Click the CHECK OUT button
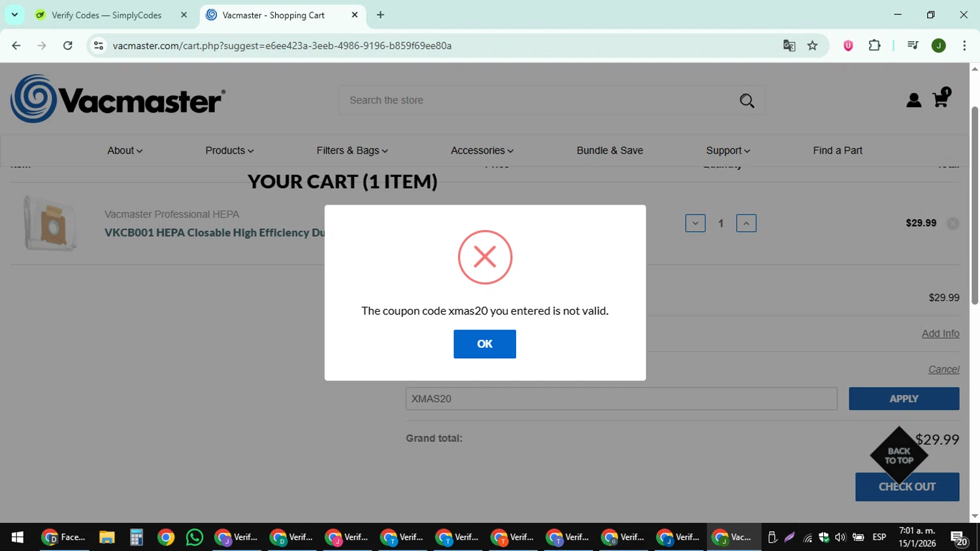980x551 pixels. click(907, 487)
